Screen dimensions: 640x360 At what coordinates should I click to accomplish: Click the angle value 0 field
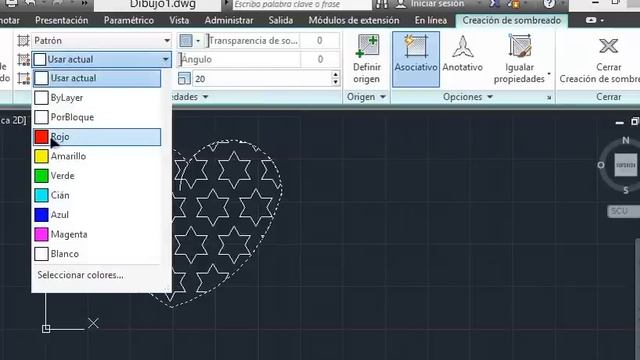coord(320,60)
